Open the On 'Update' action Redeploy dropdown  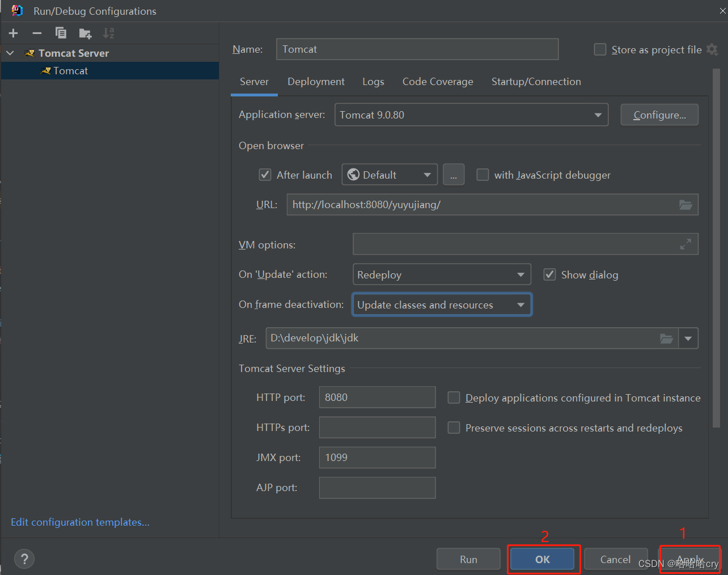coord(442,274)
